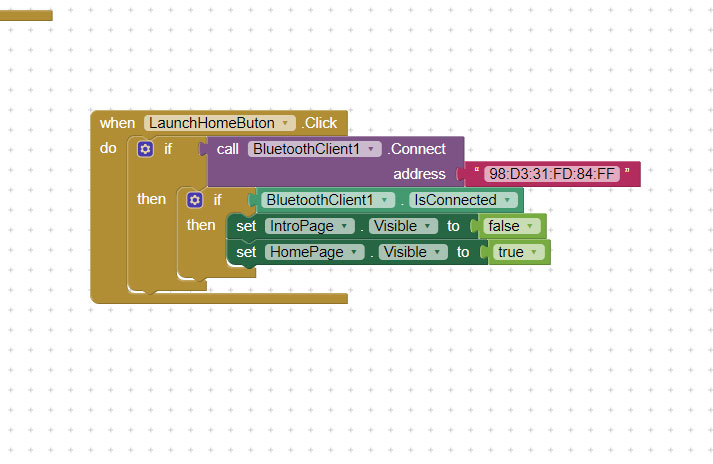This screenshot has width=713, height=464.
Task: Click the 'do' label of the event block
Action: click(108, 148)
